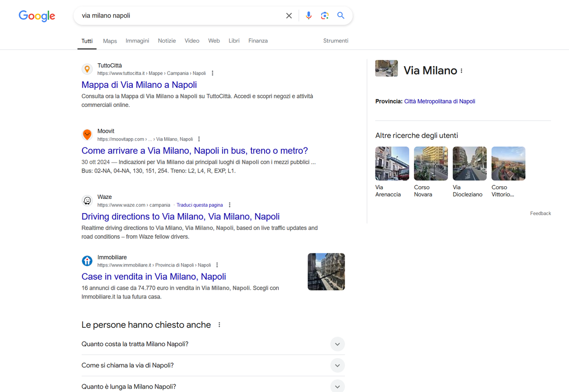Select the Tutti tab
The image size is (569, 392).
coord(87,41)
